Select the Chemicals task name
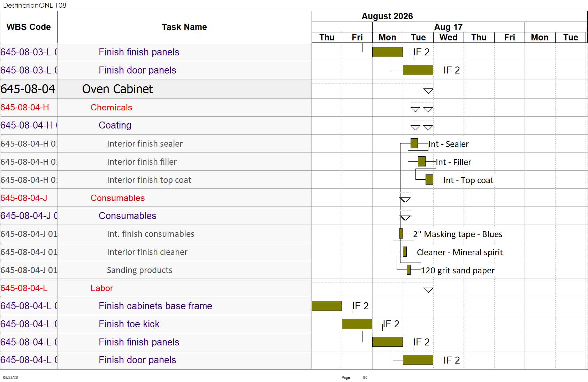Viewport: 588px width, 382px height. (111, 108)
